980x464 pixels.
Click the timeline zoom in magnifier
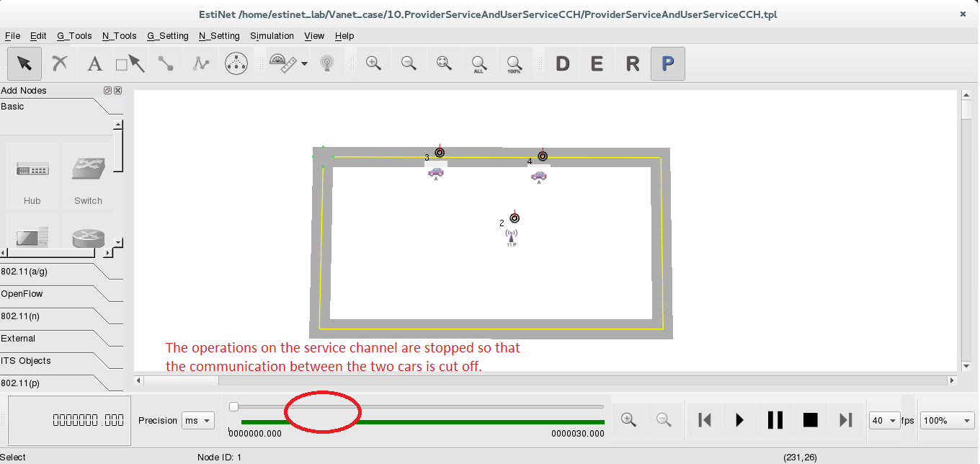[x=628, y=420]
